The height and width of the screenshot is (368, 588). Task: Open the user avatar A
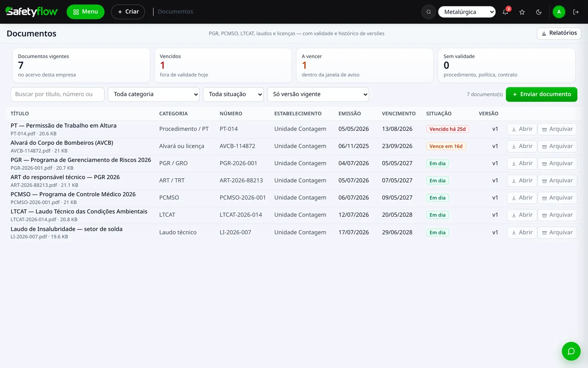coord(559,12)
